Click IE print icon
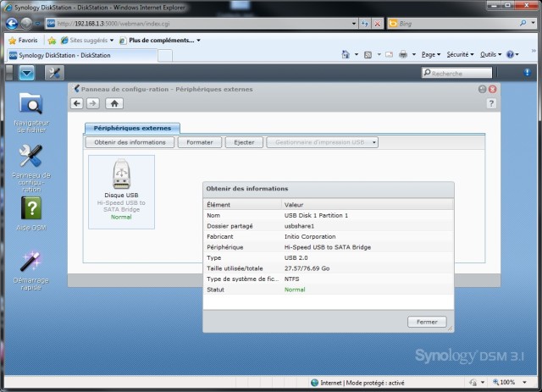The height and width of the screenshot is (392, 542). [x=403, y=55]
